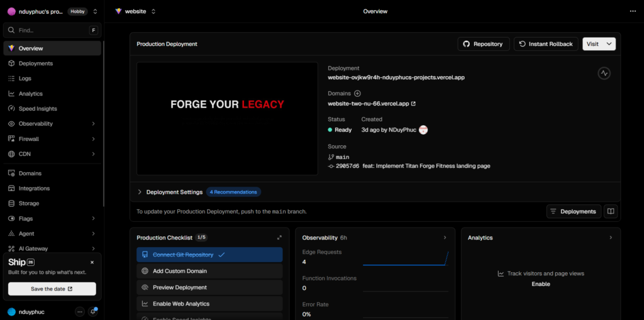Enable Analytics tracking
This screenshot has height=320, width=644.
540,284
